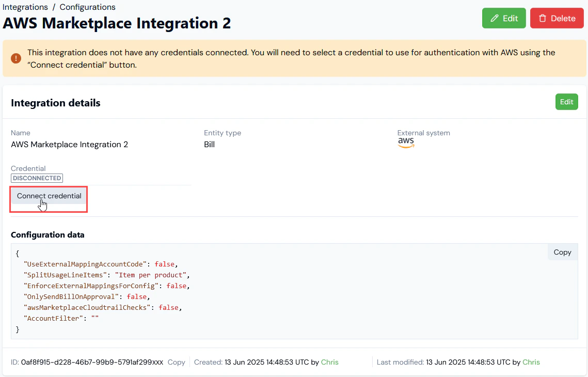Click the DISCONNECTED credential badge
Viewport: 588px width, 377px height.
tap(37, 178)
